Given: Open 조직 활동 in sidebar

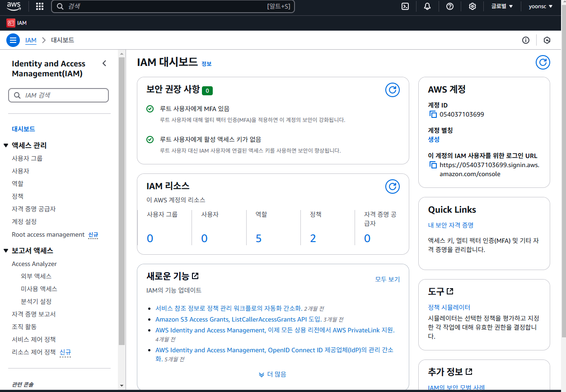Looking at the screenshot, I should [24, 327].
